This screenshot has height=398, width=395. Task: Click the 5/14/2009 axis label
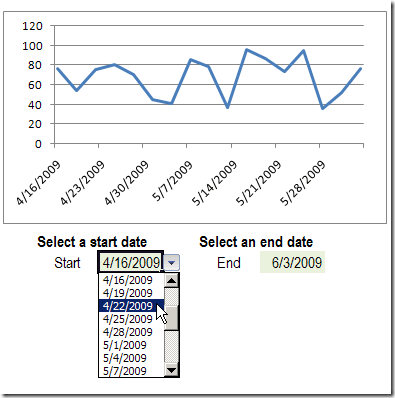pyautogui.click(x=214, y=183)
